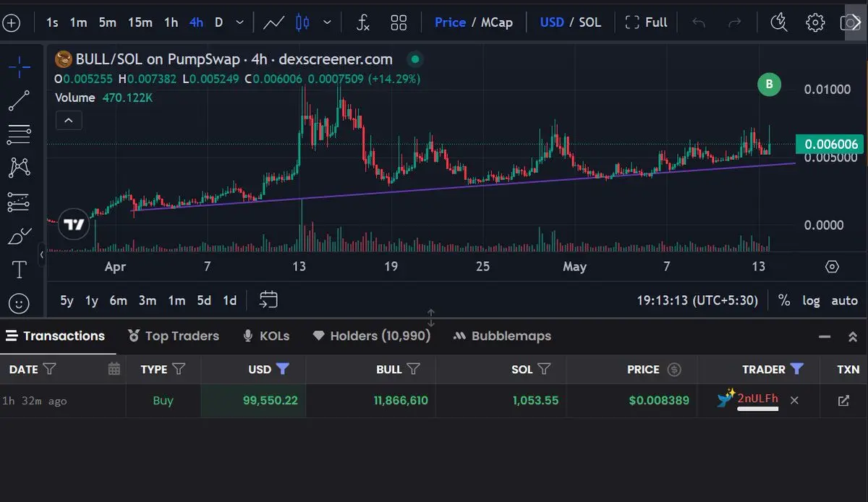Filter by the TRADER column
868x502 pixels.
(796, 370)
